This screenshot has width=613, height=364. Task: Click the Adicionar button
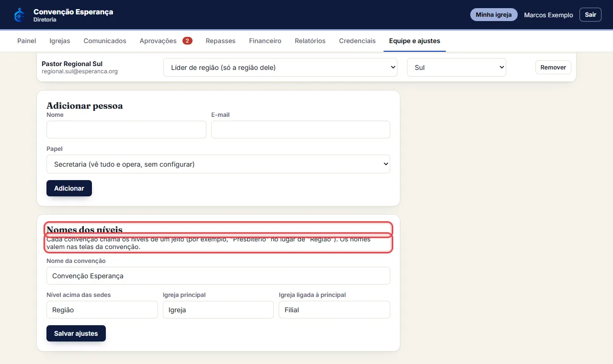pos(69,188)
